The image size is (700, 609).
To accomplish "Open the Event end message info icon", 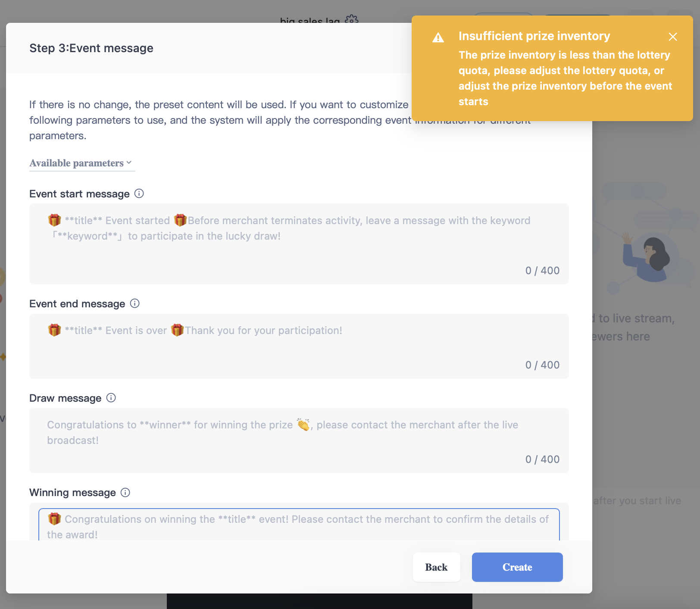I will pos(135,303).
